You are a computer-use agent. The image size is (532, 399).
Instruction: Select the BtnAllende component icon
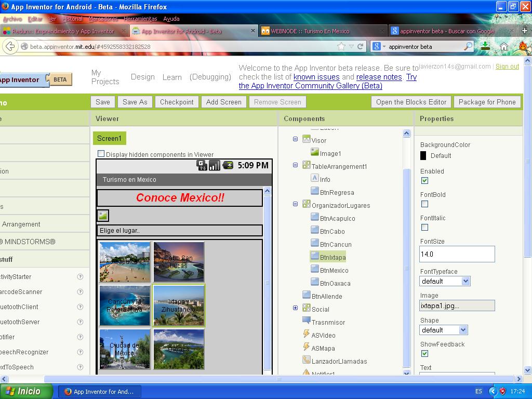coord(307,296)
